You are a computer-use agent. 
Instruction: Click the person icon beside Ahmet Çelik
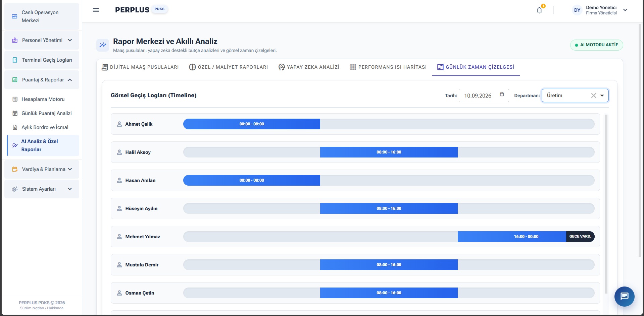(119, 124)
